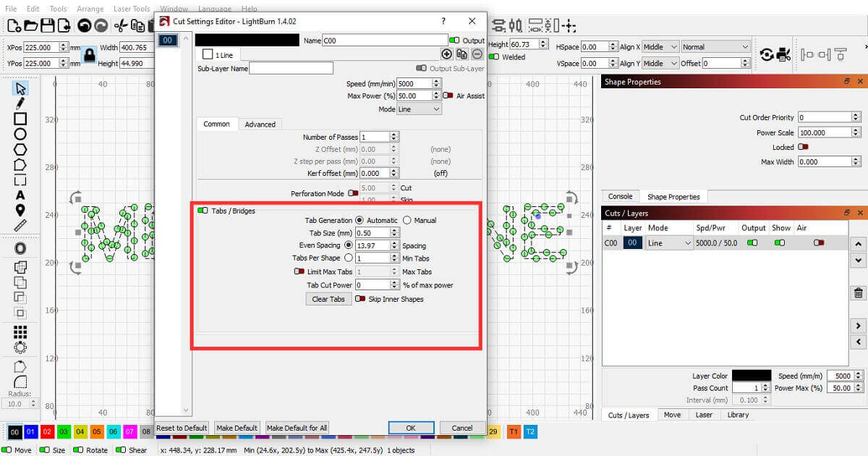The image size is (868, 456).
Task: Choose the Select arrow tool
Action: [20, 88]
